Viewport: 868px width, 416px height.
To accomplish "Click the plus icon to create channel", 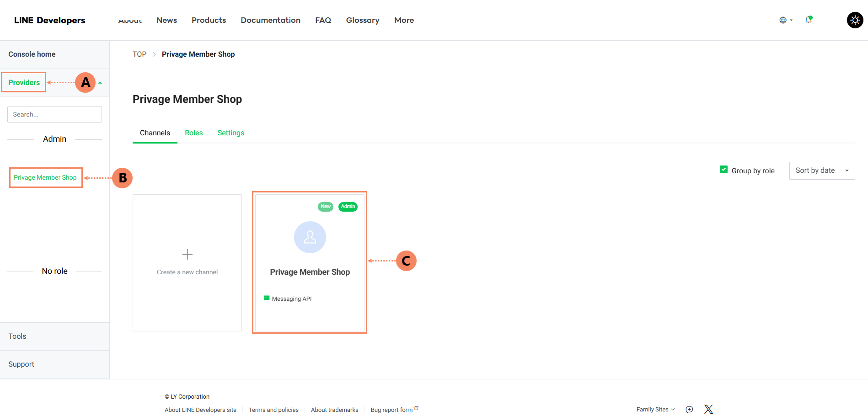I will coord(187,254).
